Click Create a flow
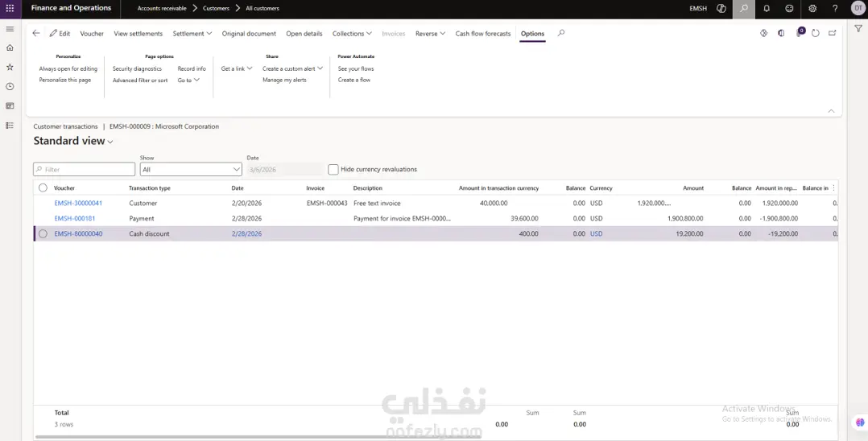Screen dimensions: 868x441 (354, 80)
